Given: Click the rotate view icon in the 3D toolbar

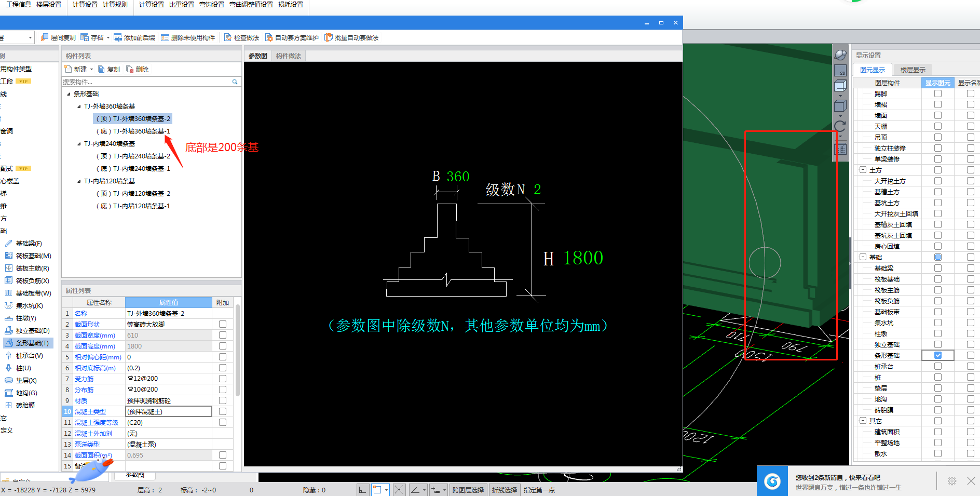Looking at the screenshot, I should point(840,126).
